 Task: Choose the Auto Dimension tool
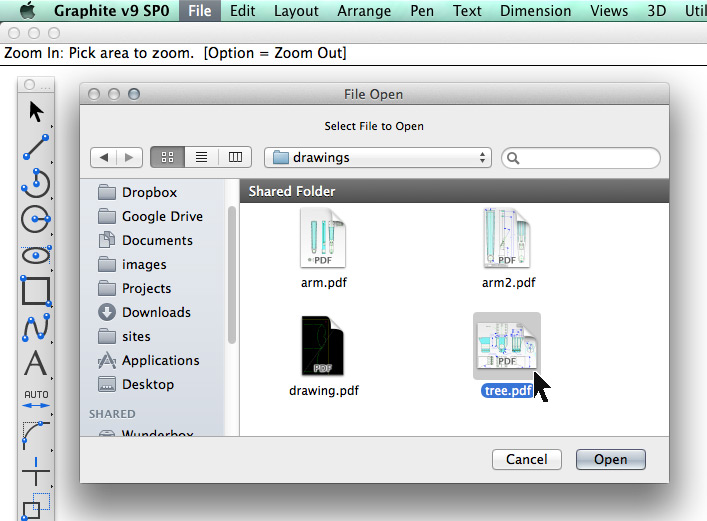coord(36,400)
